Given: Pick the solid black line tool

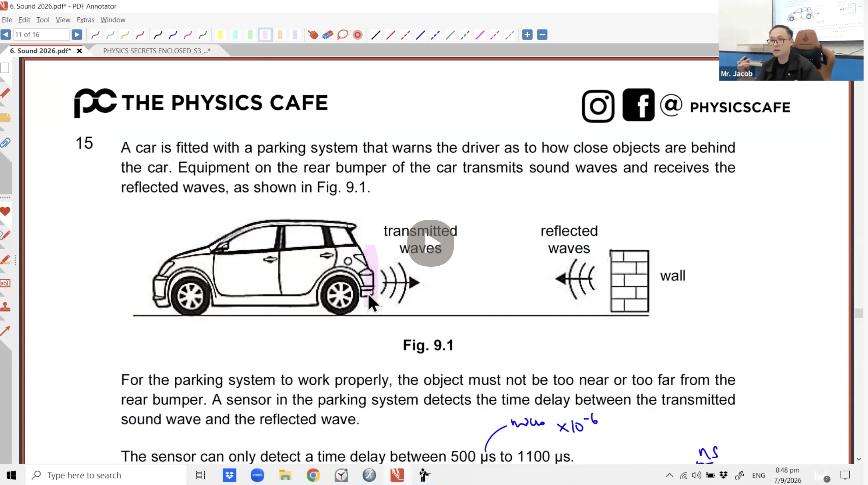Looking at the screenshot, I should click(376, 35).
